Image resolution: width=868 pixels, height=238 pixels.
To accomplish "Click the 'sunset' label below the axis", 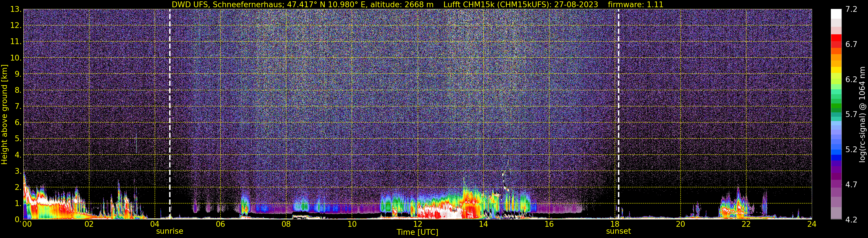I will [618, 231].
